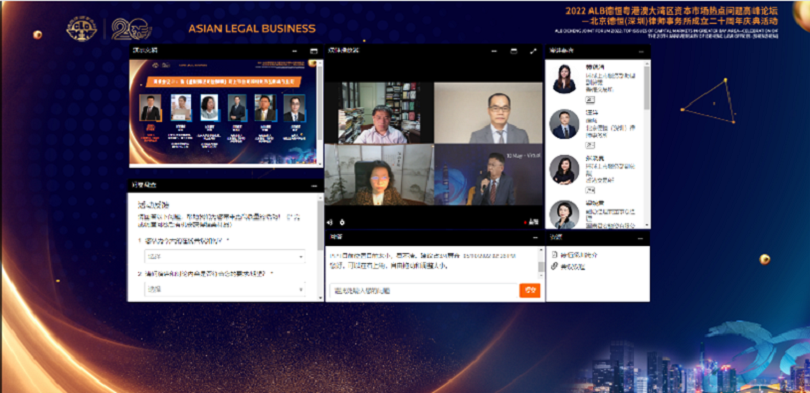Click the ASIAN LEGAL BUSINESS header text

[x=252, y=28]
